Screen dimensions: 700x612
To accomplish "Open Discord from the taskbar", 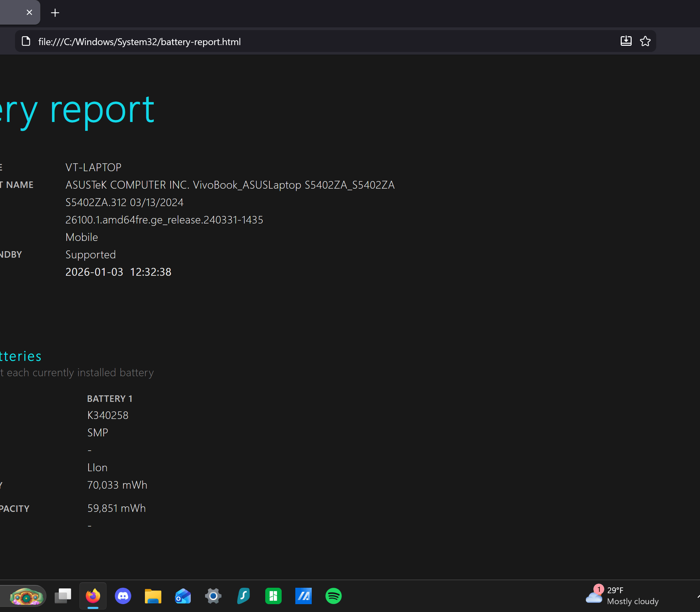I will 123,596.
